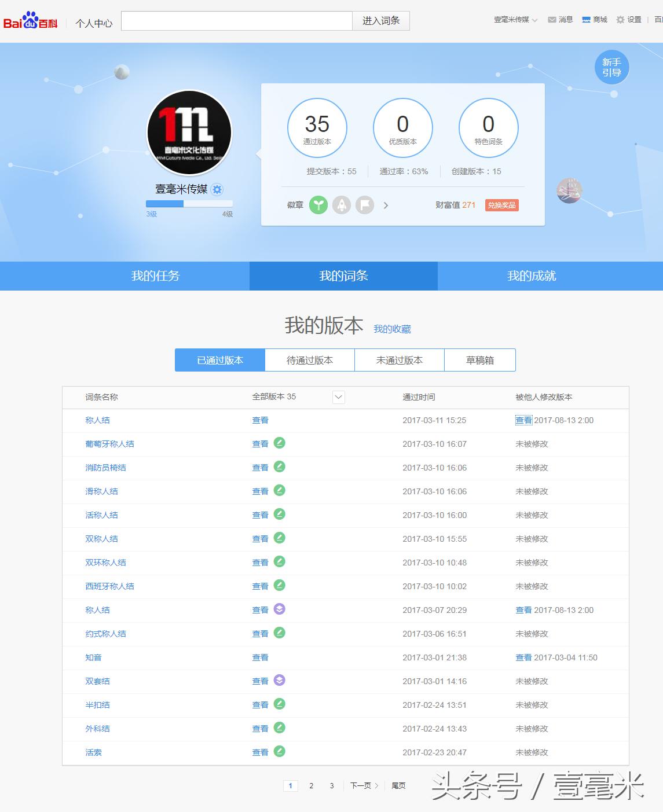The height and width of the screenshot is (812, 663).
Task: Open messages via the envelope icon
Action: [x=551, y=19]
